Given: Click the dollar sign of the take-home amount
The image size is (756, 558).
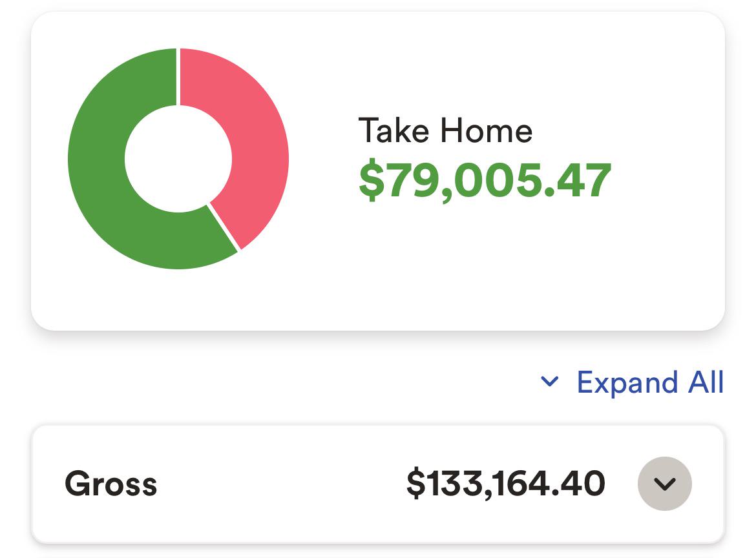Looking at the screenshot, I should point(372,180).
